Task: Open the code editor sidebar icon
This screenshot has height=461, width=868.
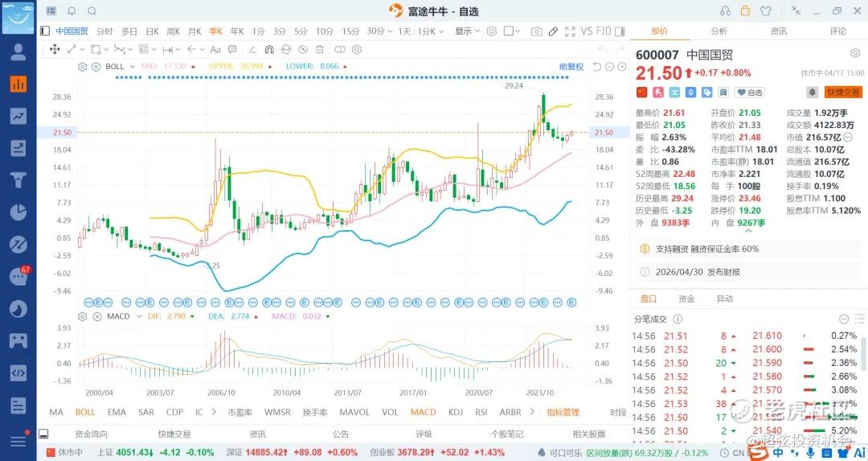Action: tap(18, 373)
